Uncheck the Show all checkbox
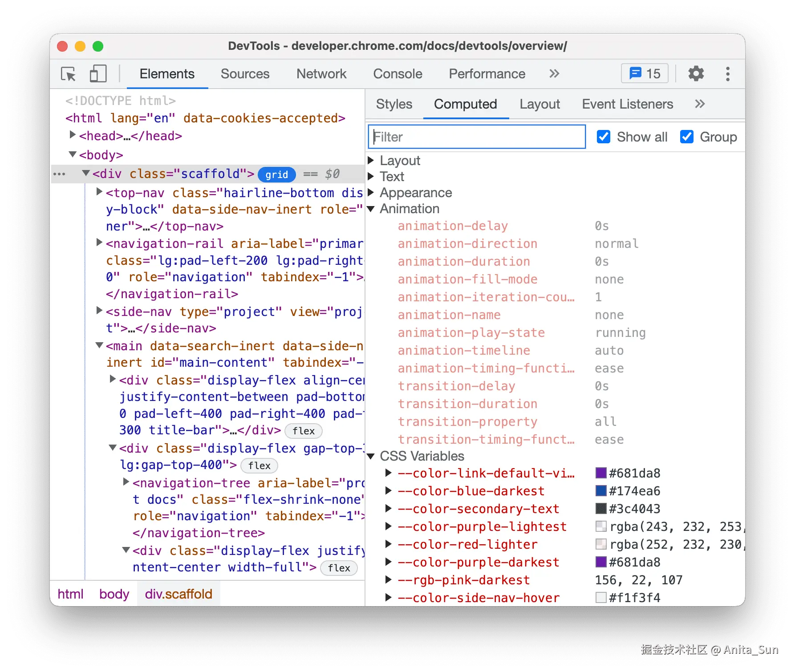The width and height of the screenshot is (795, 672). pos(603,137)
